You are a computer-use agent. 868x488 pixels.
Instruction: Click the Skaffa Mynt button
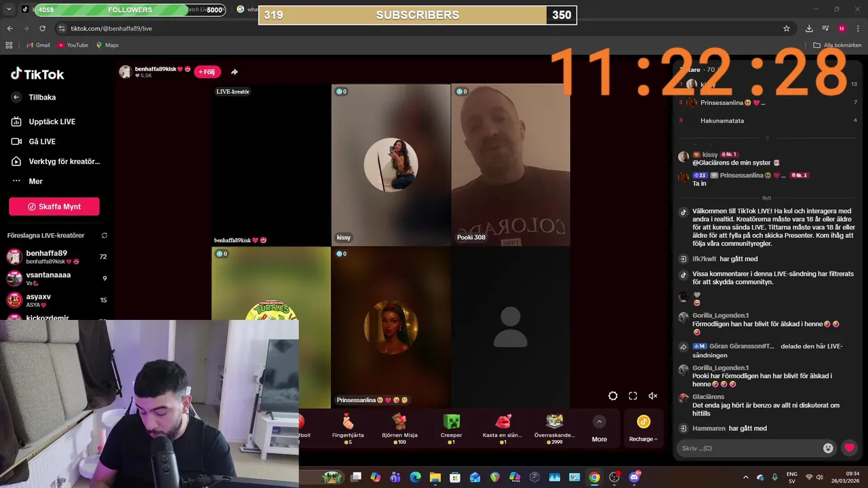click(54, 207)
